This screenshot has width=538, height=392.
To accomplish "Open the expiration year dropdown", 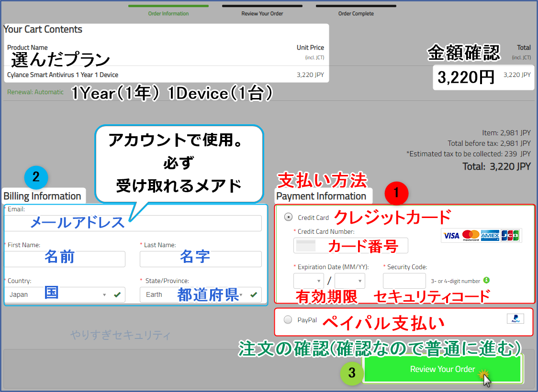I will pos(350,281).
